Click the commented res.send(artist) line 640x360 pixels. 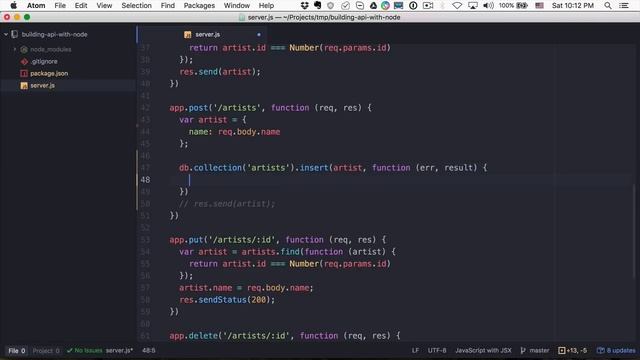click(227, 204)
